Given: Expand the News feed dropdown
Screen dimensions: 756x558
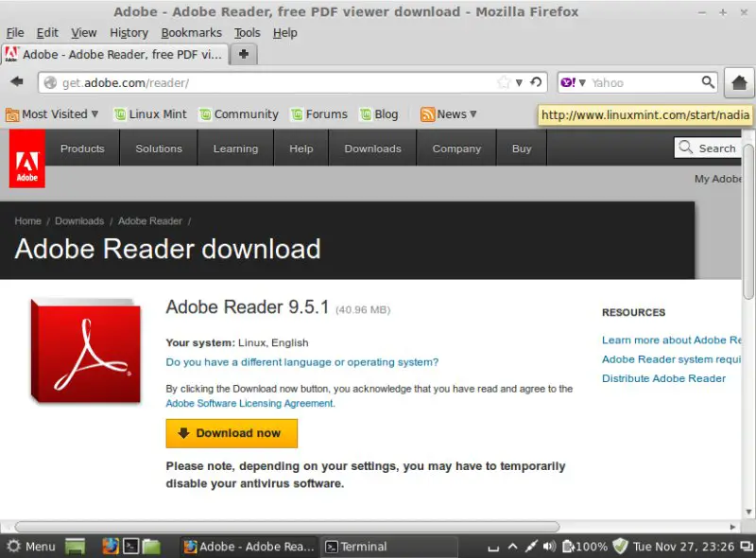Looking at the screenshot, I should (448, 114).
